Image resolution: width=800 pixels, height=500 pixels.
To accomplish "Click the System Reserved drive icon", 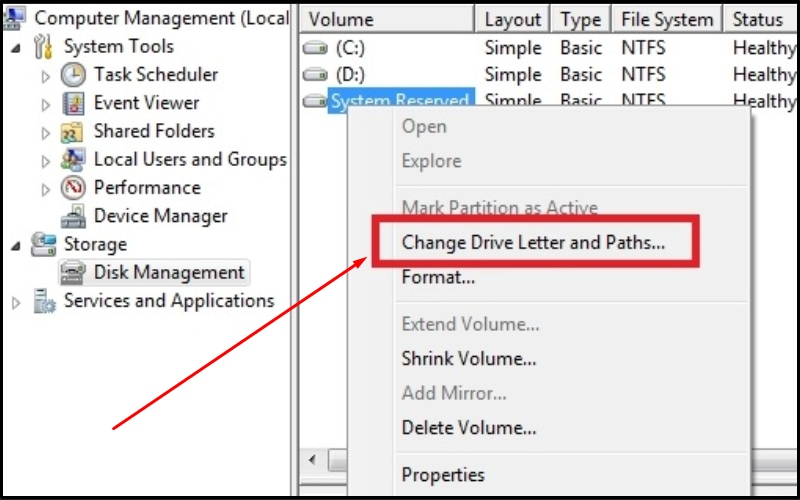I will (x=315, y=102).
